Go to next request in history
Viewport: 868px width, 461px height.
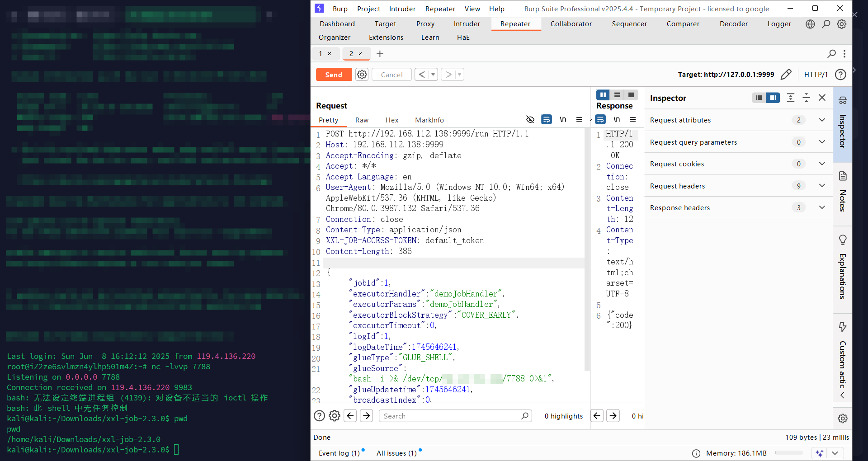pos(448,75)
